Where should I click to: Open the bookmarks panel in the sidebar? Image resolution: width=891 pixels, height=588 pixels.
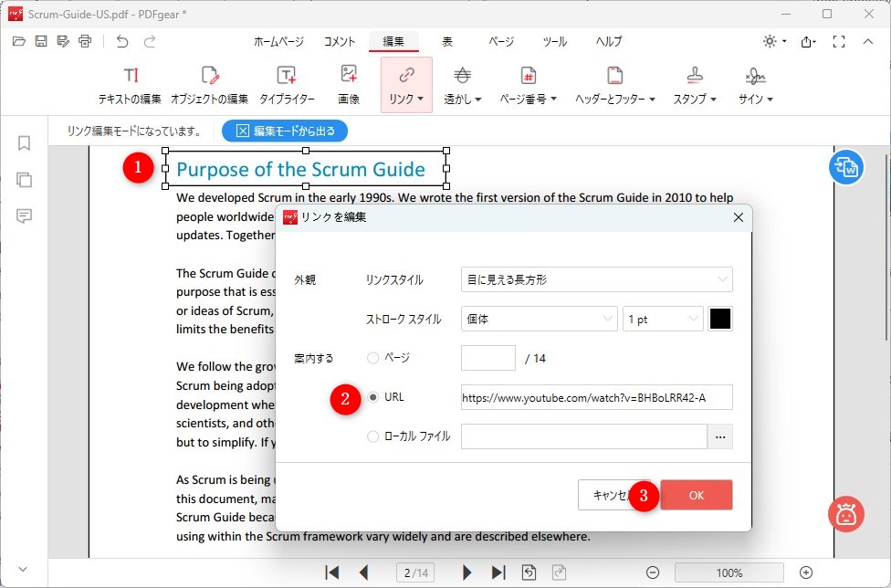[x=23, y=143]
